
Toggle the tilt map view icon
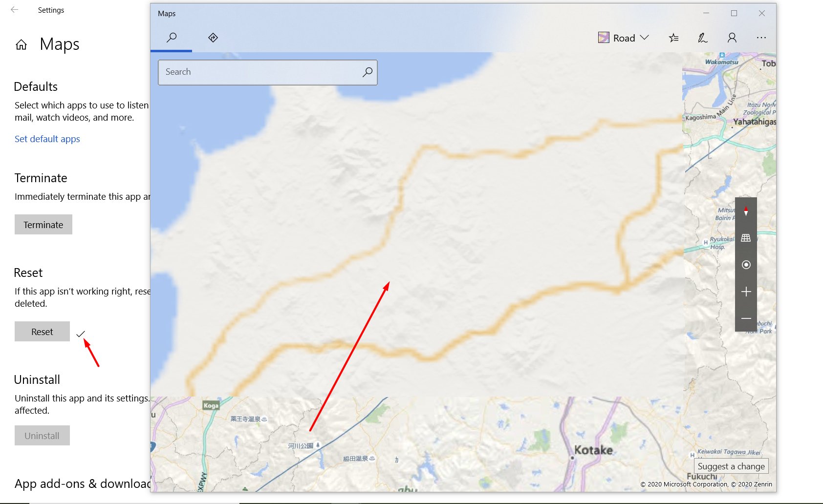(746, 238)
